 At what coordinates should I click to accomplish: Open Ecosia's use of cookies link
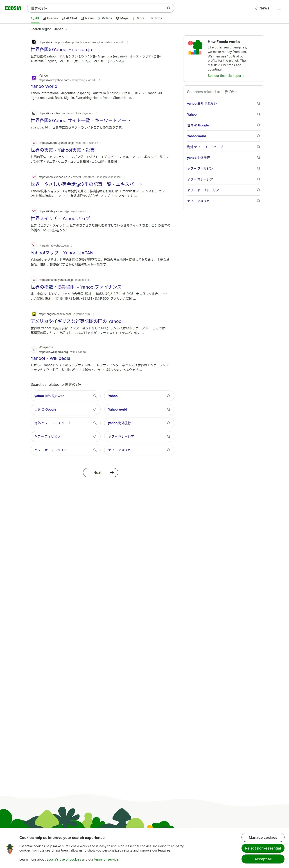(64, 859)
